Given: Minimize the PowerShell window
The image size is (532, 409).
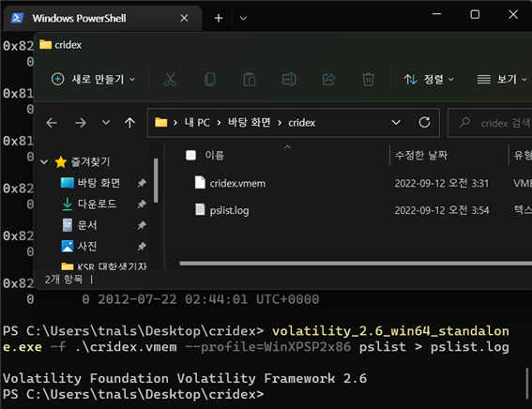Looking at the screenshot, I should click(x=436, y=14).
